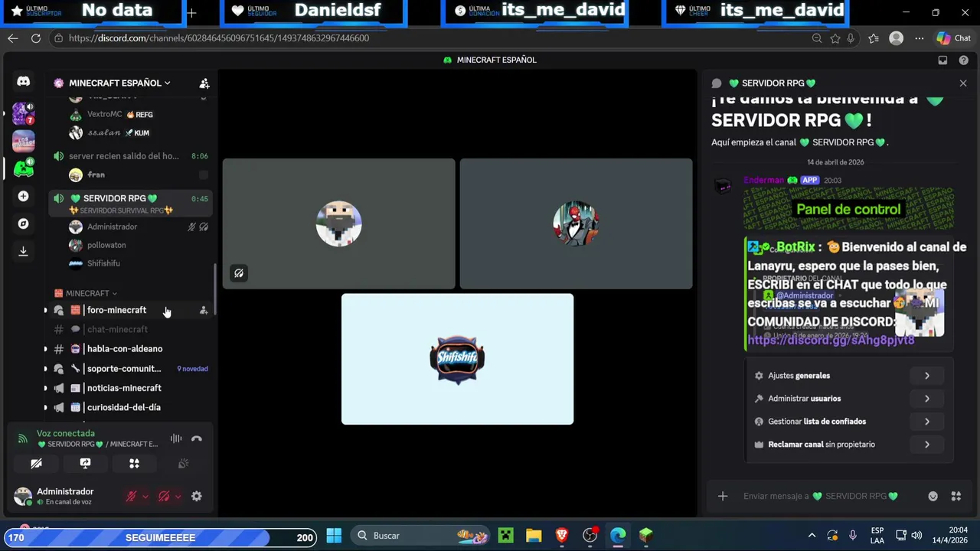
Task: Open microphone input options arrow
Action: click(x=145, y=497)
